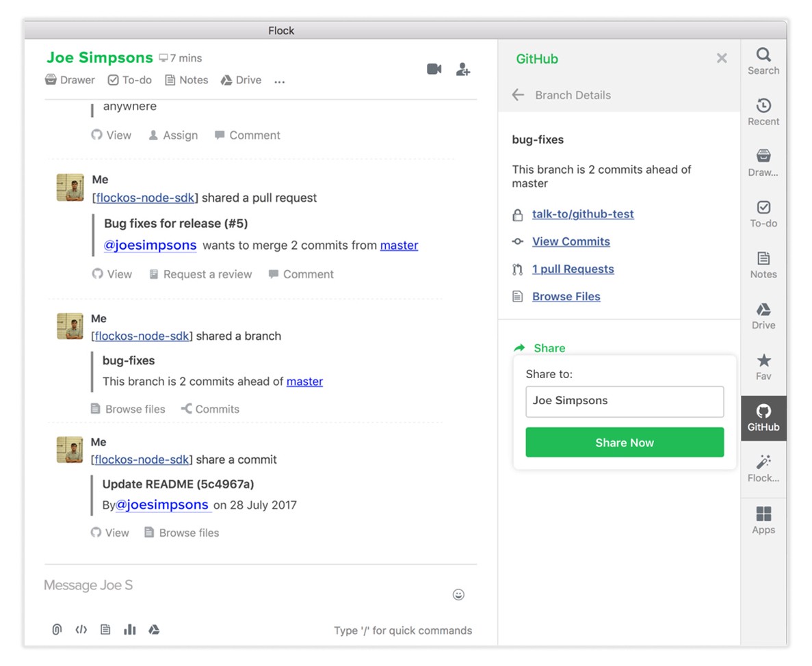The image size is (812, 666).
Task: Click the add member icon
Action: (463, 69)
